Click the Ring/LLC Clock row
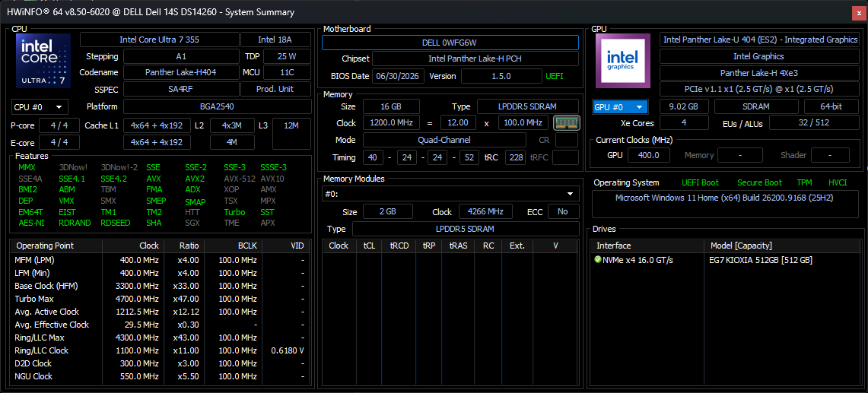 [160, 350]
